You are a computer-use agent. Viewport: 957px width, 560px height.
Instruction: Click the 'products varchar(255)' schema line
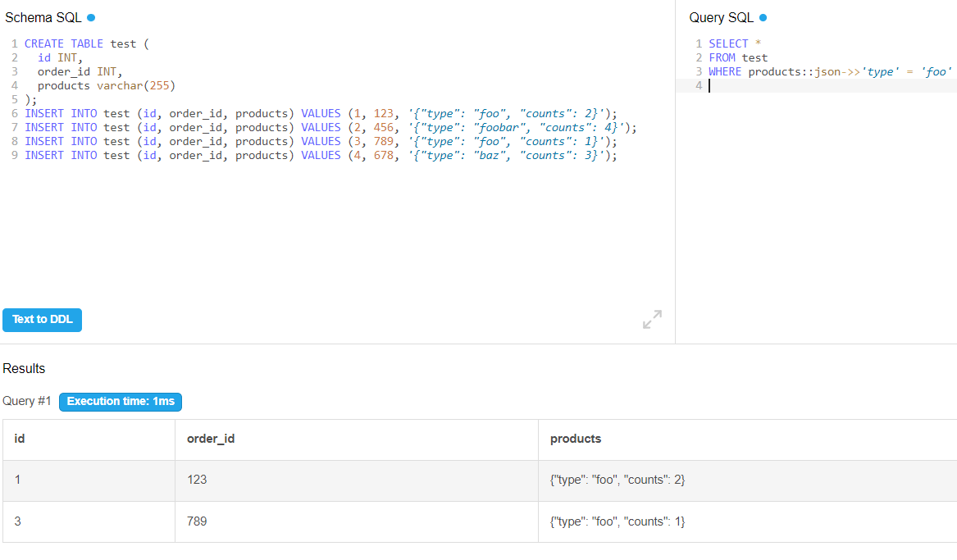tap(107, 86)
